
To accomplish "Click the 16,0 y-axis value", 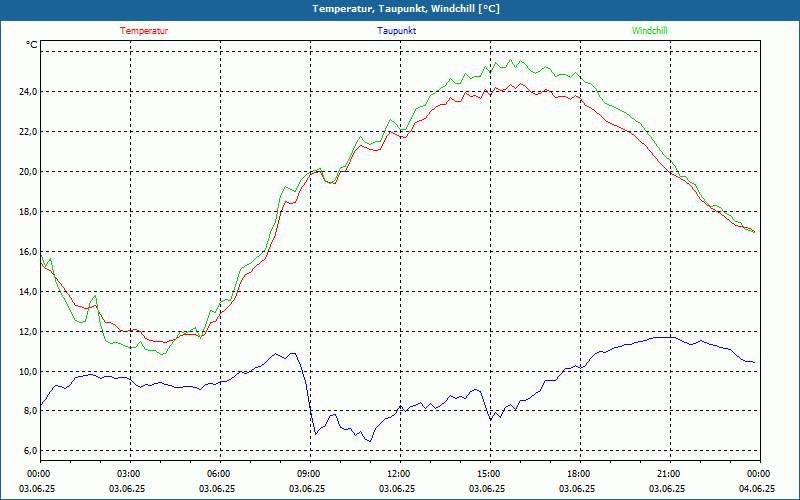I will (x=28, y=252).
